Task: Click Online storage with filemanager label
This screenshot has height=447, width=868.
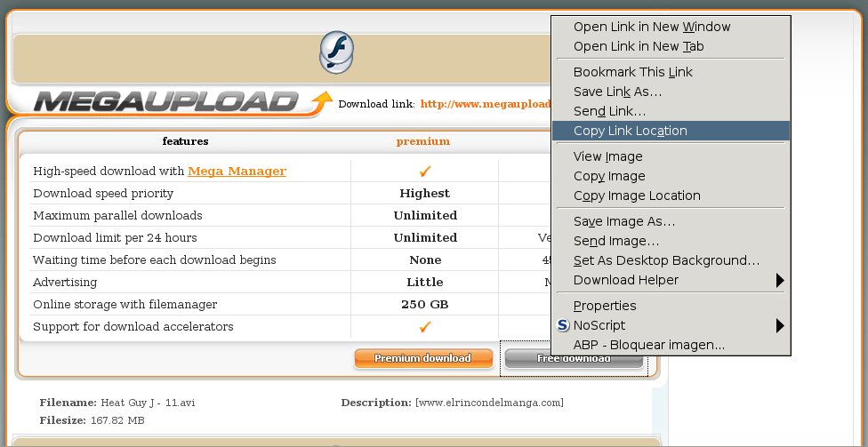Action: pyautogui.click(x=125, y=305)
